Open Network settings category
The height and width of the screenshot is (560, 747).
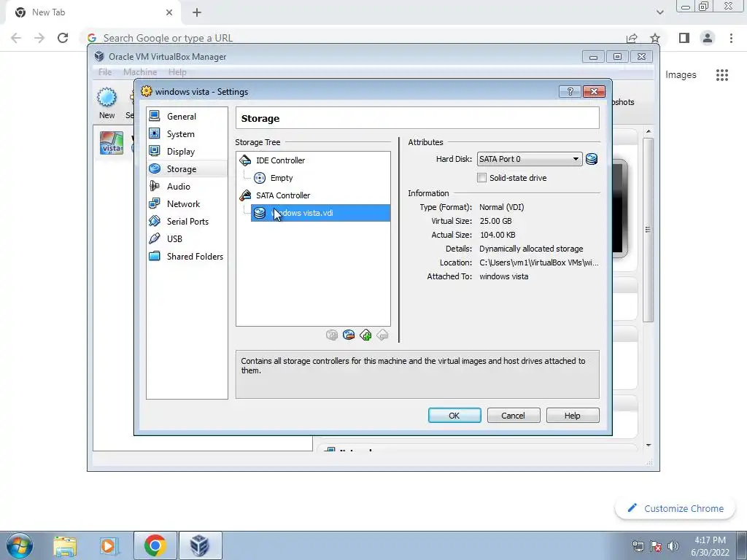point(187,204)
